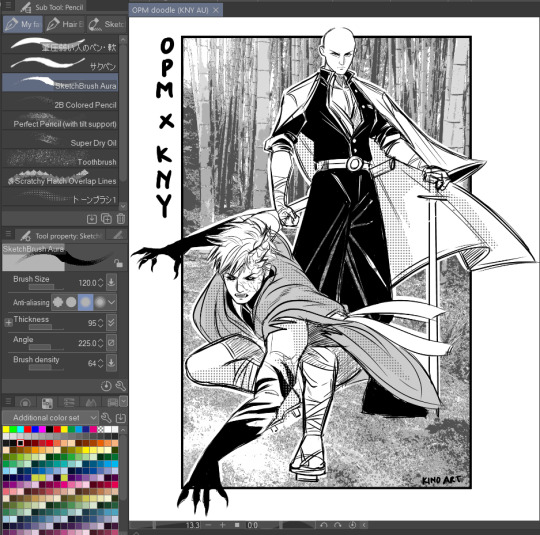Edit color set with wrench icon
Screen dimensions: 540x535
pos(106,418)
